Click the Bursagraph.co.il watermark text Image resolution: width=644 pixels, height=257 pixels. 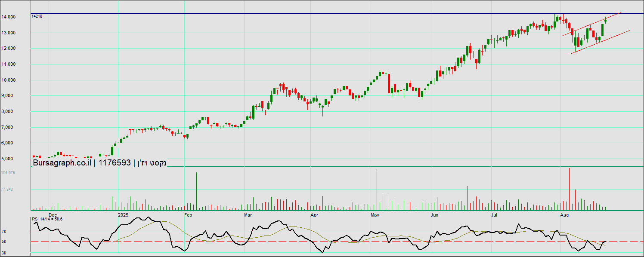[60, 163]
